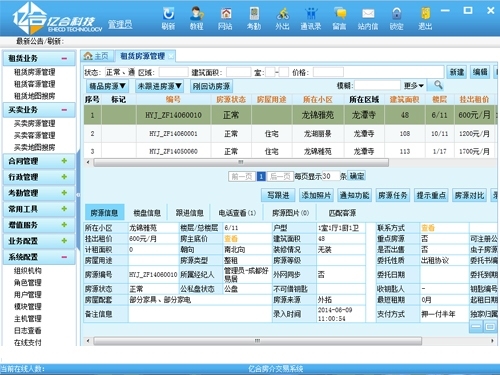Image resolution: width=500 pixels, height=375 pixels.
Task: Click the magnifier search icon
Action: (438, 85)
